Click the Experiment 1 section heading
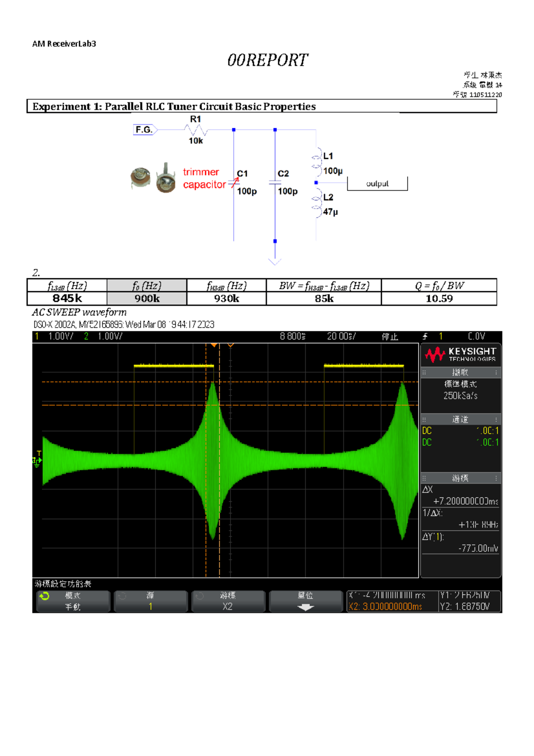 [x=174, y=106]
